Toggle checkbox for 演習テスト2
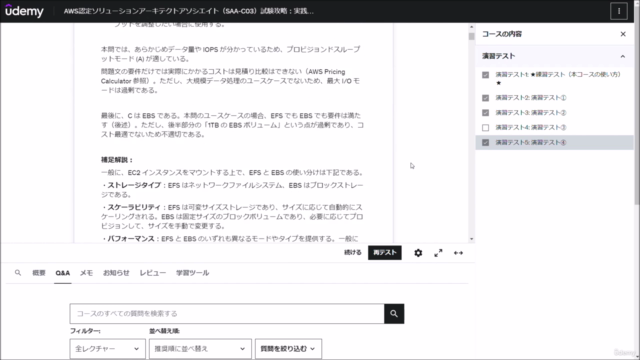The width and height of the screenshot is (640, 360). click(x=485, y=98)
